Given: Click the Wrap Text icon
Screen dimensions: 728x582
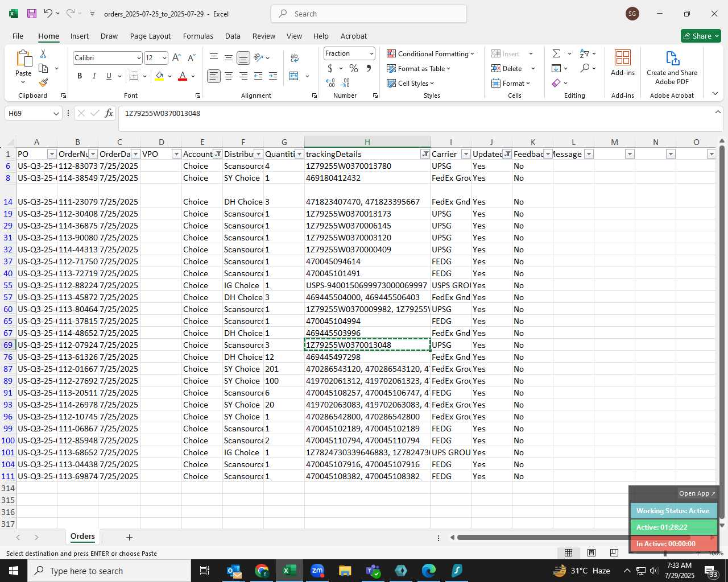Looking at the screenshot, I should [295, 57].
